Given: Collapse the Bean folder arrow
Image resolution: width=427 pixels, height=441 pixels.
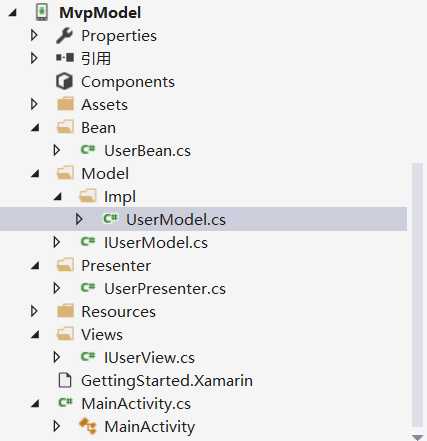Looking at the screenshot, I should point(35,128).
